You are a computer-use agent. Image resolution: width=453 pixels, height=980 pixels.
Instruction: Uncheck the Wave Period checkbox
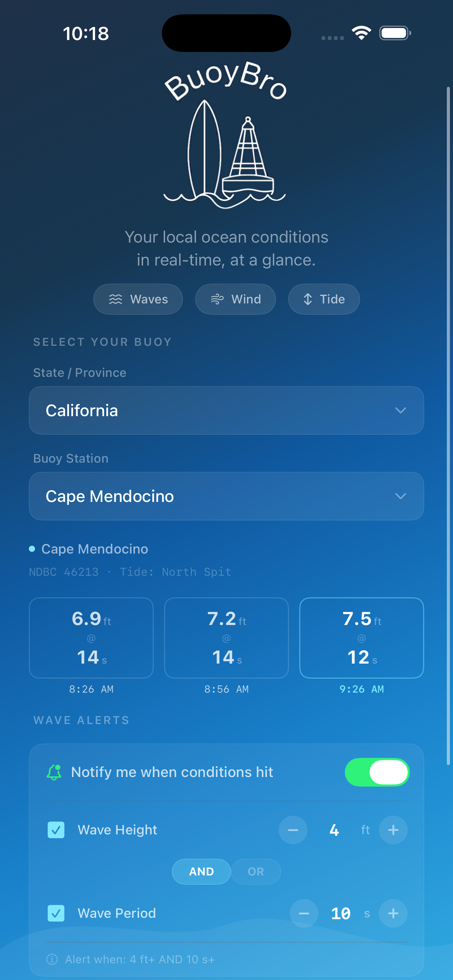[x=56, y=913]
